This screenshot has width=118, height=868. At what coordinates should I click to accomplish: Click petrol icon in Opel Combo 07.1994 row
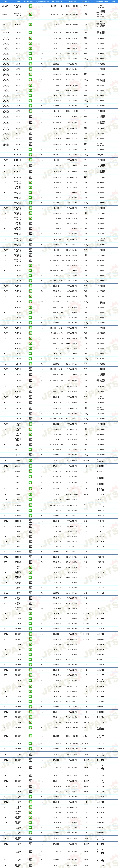(x=30, y=505)
